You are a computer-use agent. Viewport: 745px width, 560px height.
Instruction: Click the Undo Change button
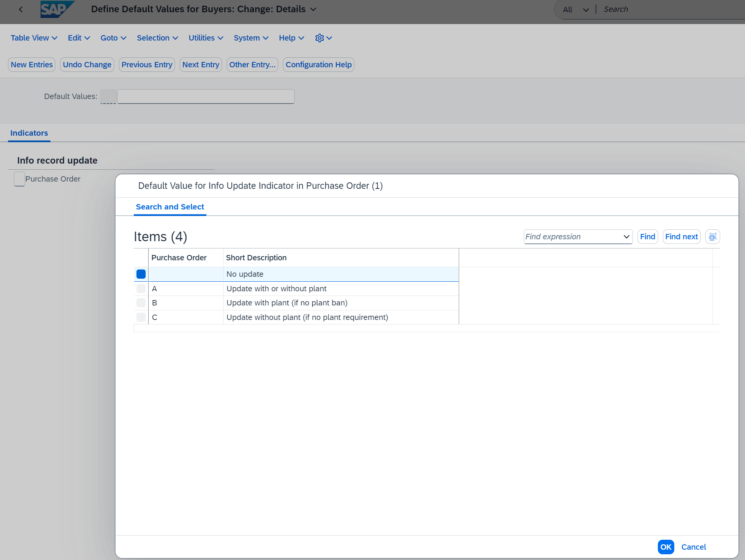coord(87,65)
